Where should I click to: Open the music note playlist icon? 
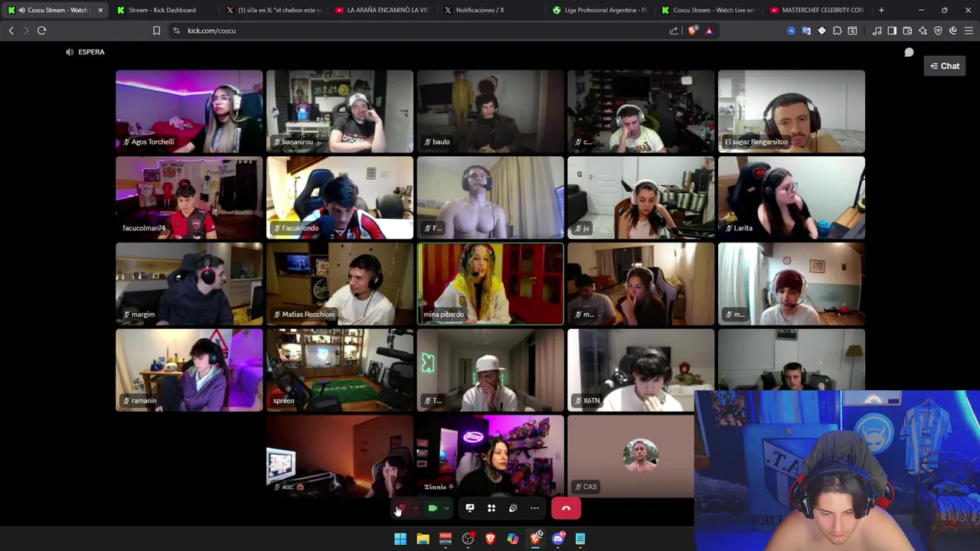[x=877, y=31]
